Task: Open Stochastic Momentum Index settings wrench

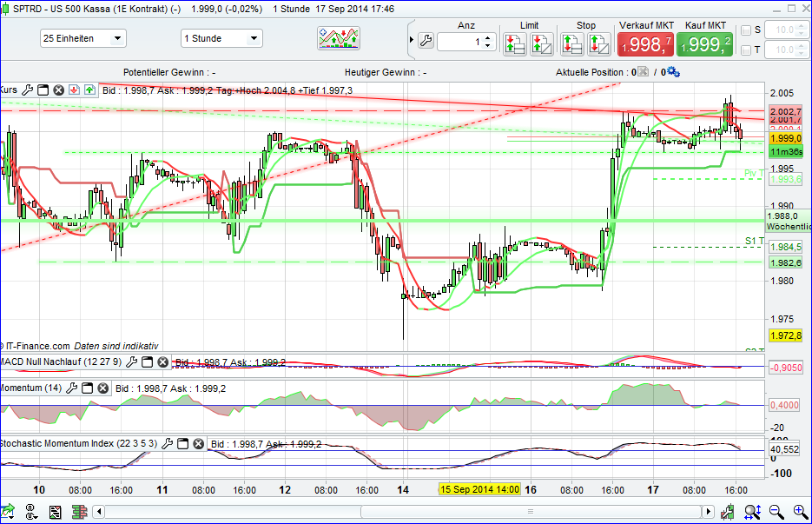Action: (x=165, y=443)
